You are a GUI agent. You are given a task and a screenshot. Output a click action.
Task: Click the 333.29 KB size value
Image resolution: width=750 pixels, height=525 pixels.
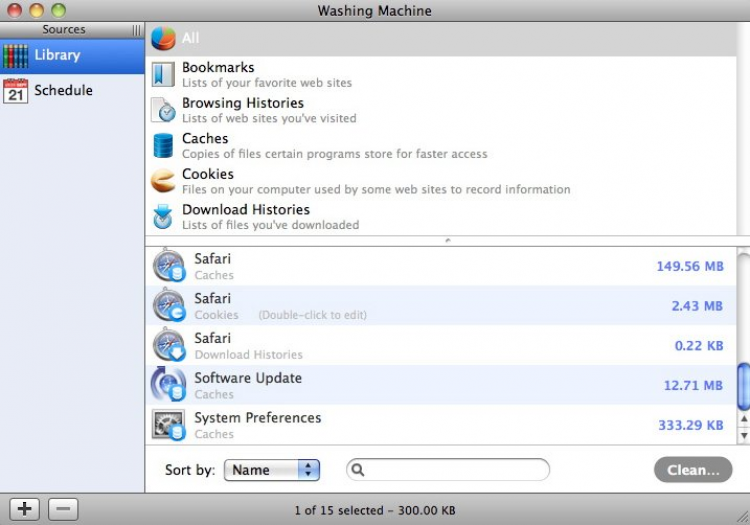click(x=691, y=425)
